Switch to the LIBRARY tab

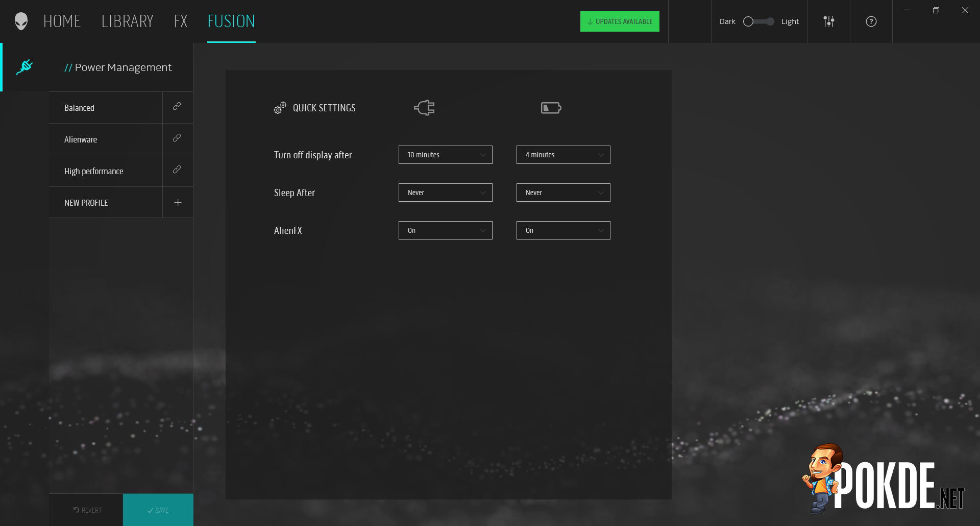(127, 21)
